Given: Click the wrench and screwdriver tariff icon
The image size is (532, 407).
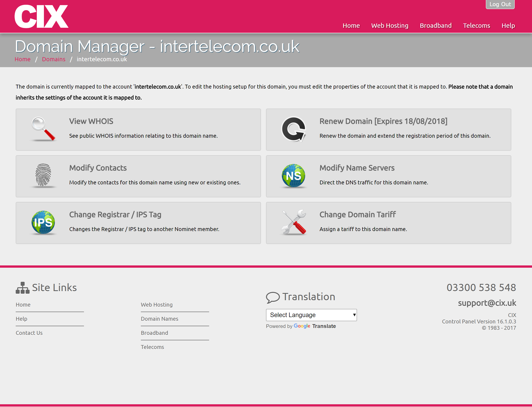Looking at the screenshot, I should (294, 222).
